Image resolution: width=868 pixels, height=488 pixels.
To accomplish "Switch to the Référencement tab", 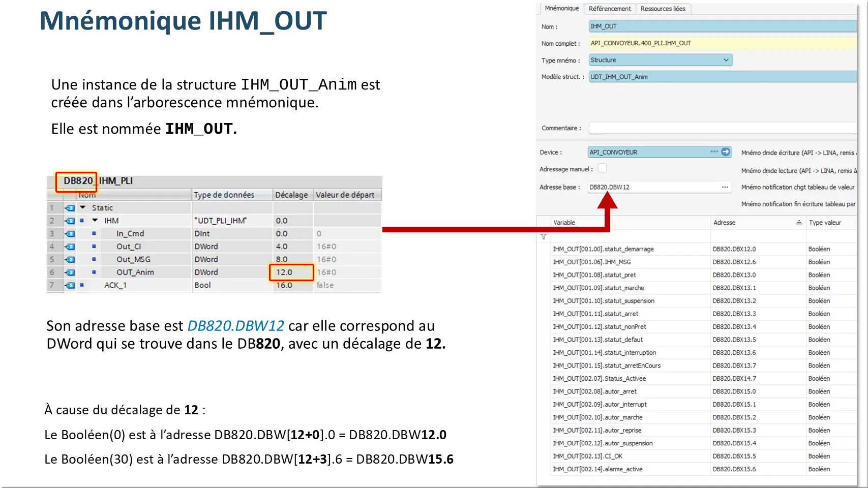I will coord(609,9).
